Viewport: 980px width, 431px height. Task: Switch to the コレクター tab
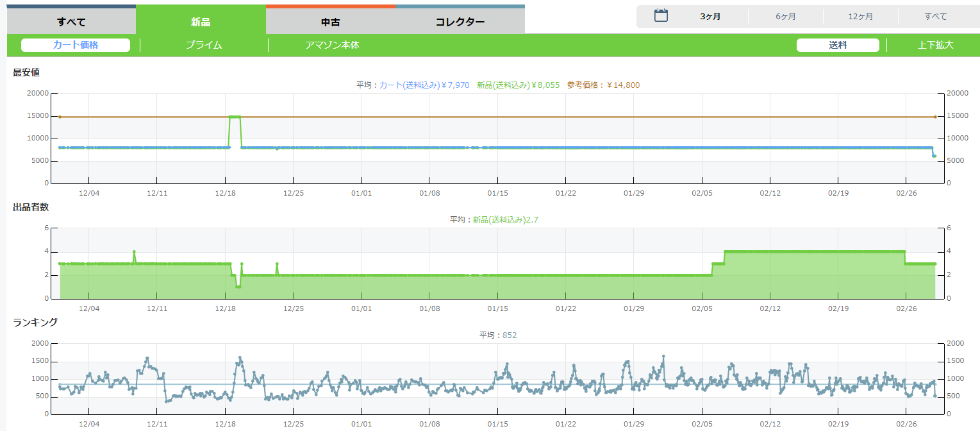(x=460, y=22)
